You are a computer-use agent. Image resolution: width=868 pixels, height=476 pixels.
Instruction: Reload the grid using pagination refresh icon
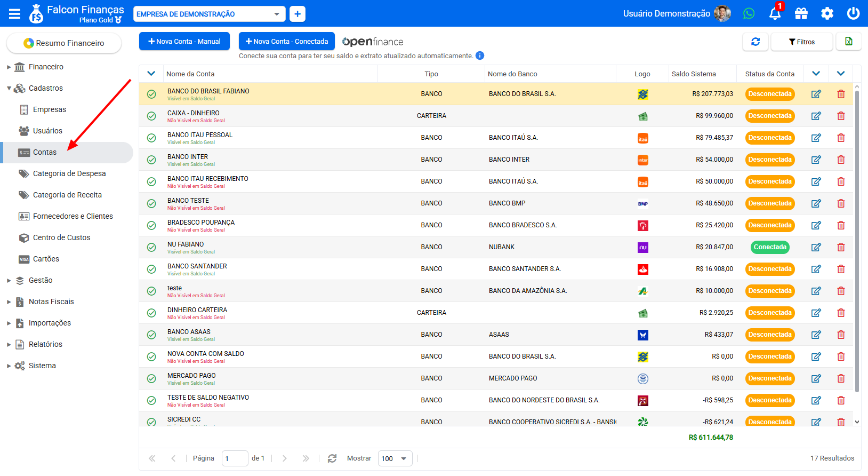click(332, 458)
